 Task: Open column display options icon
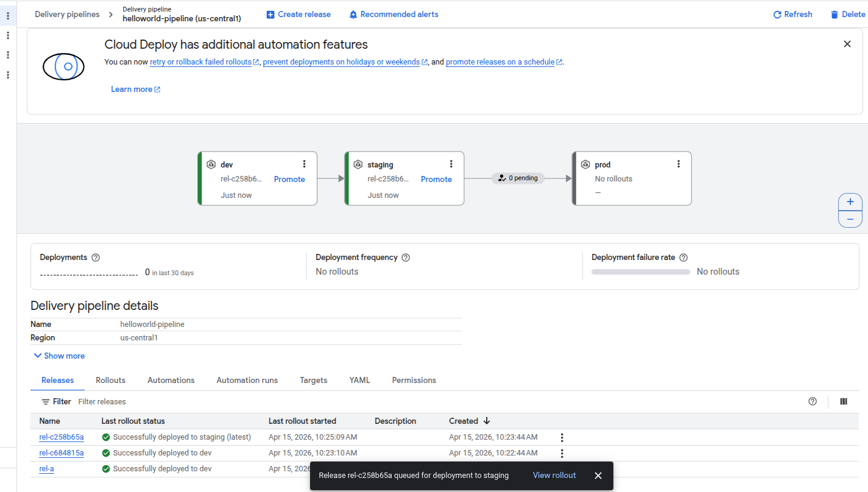tap(844, 401)
